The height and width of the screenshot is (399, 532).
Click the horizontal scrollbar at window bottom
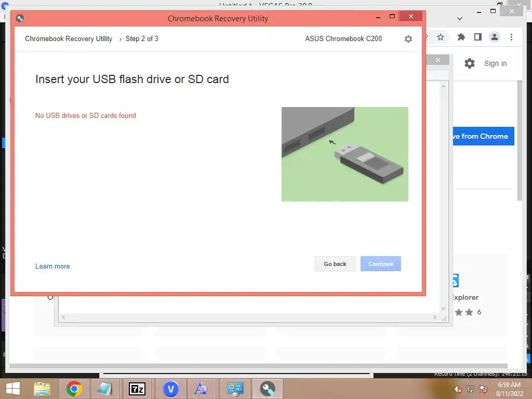pos(259,366)
